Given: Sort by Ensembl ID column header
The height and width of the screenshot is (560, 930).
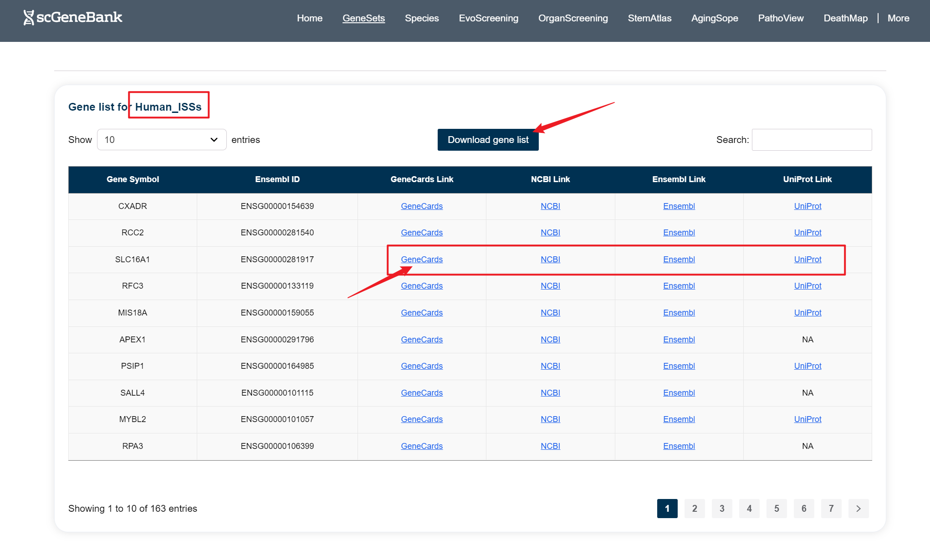Looking at the screenshot, I should [x=277, y=179].
